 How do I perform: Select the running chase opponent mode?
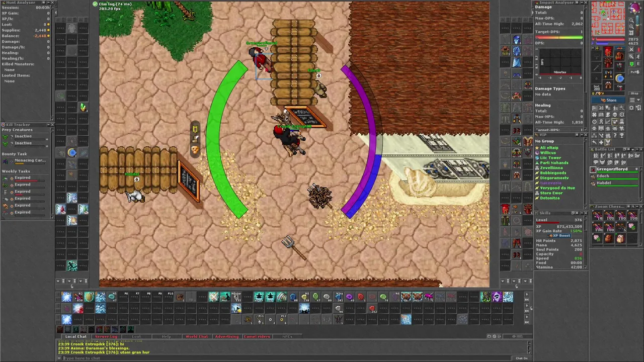click(638, 56)
